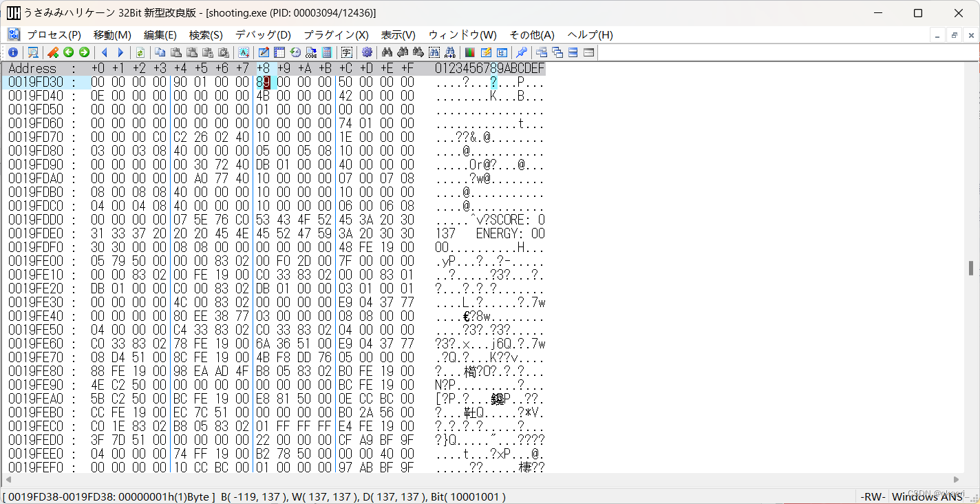This screenshot has width=980, height=504.
Task: Click the blue information icon in toolbar
Action: [x=13, y=52]
